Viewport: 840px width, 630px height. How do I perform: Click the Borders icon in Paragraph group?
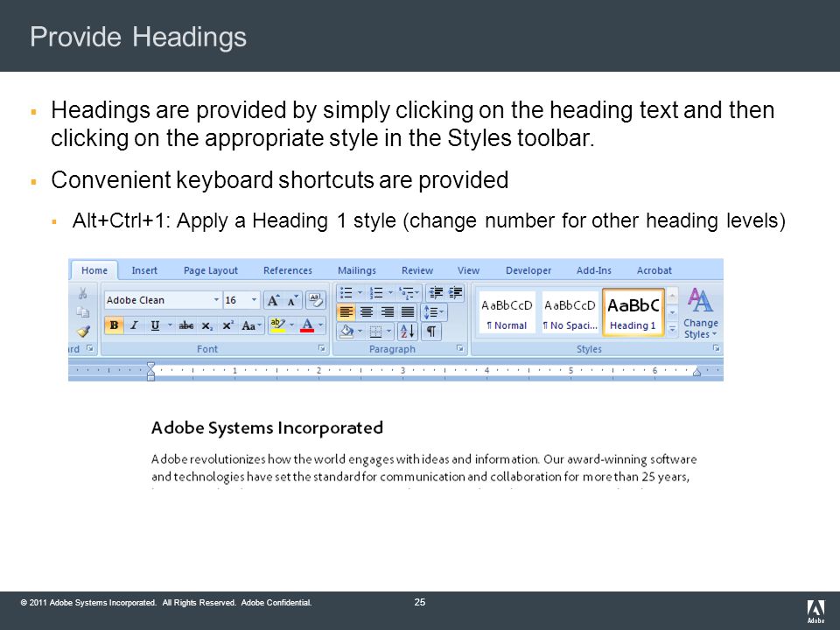375,332
